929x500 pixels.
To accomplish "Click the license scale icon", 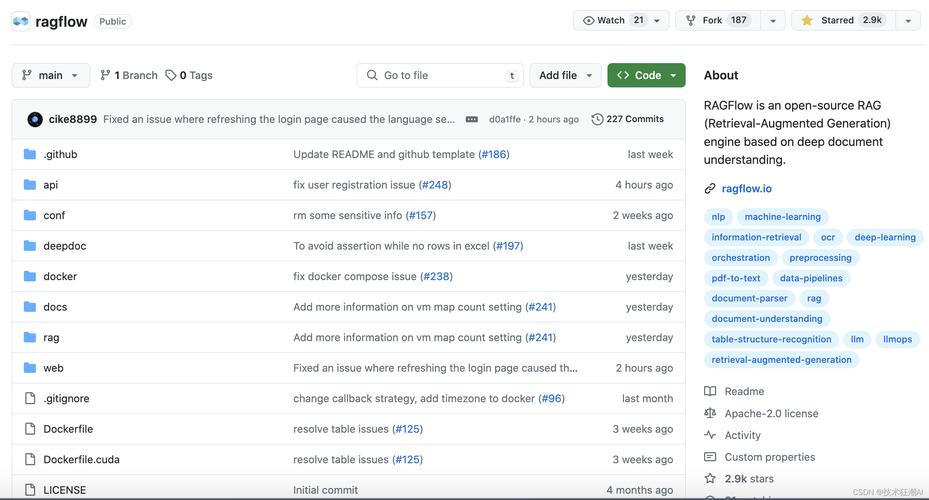I will (x=710, y=413).
